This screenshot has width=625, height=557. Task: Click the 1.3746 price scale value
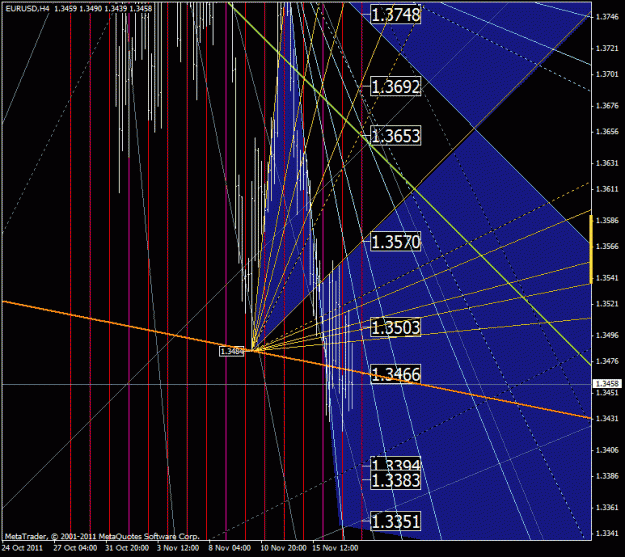[607, 17]
